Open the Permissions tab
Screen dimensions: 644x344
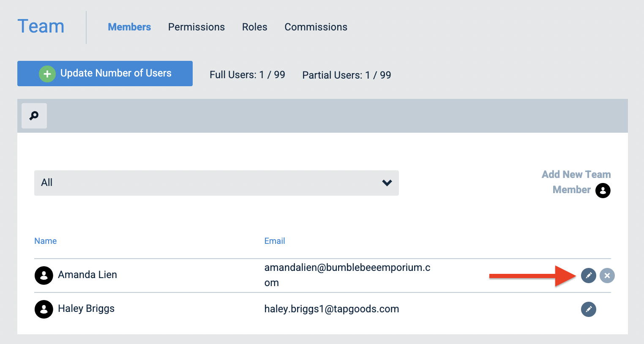196,27
